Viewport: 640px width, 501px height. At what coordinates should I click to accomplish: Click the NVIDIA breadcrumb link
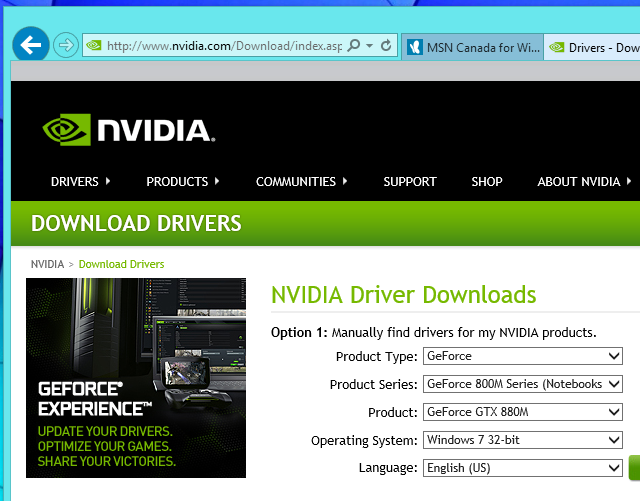pyautogui.click(x=47, y=264)
